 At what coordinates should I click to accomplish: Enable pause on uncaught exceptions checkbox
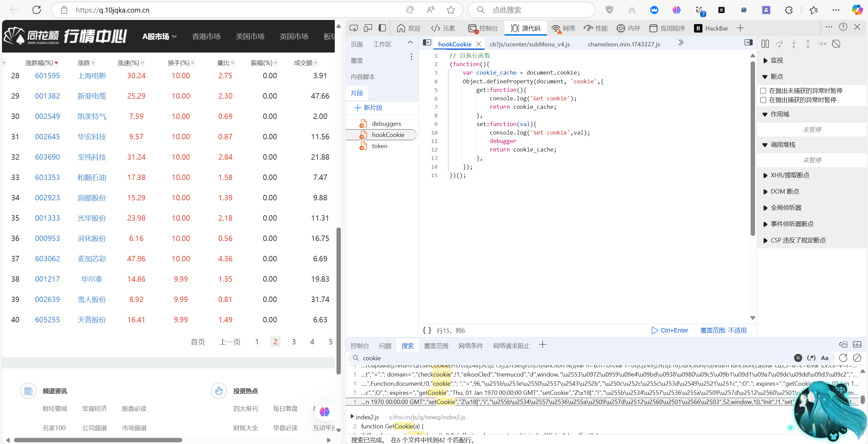pyautogui.click(x=763, y=91)
